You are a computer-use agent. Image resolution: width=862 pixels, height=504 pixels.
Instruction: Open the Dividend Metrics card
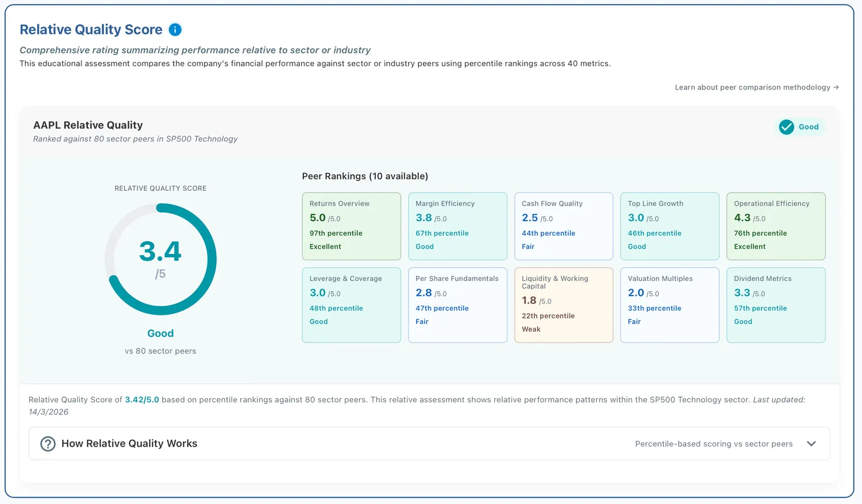(x=776, y=305)
